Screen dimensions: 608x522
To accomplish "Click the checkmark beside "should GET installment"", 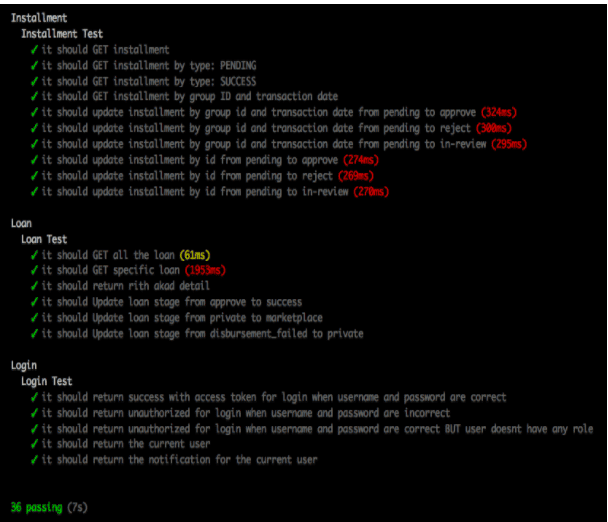I will [35, 49].
